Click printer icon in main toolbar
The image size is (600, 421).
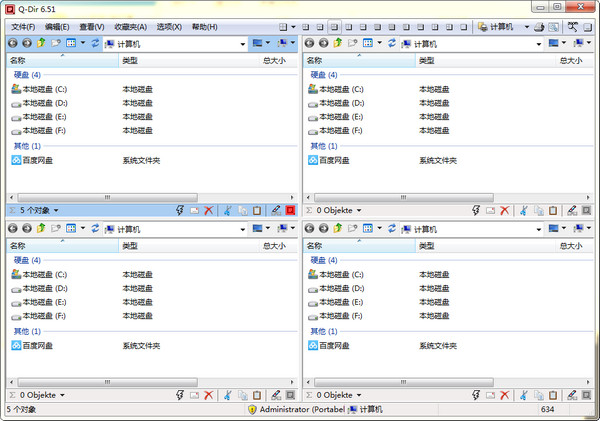[x=539, y=27]
